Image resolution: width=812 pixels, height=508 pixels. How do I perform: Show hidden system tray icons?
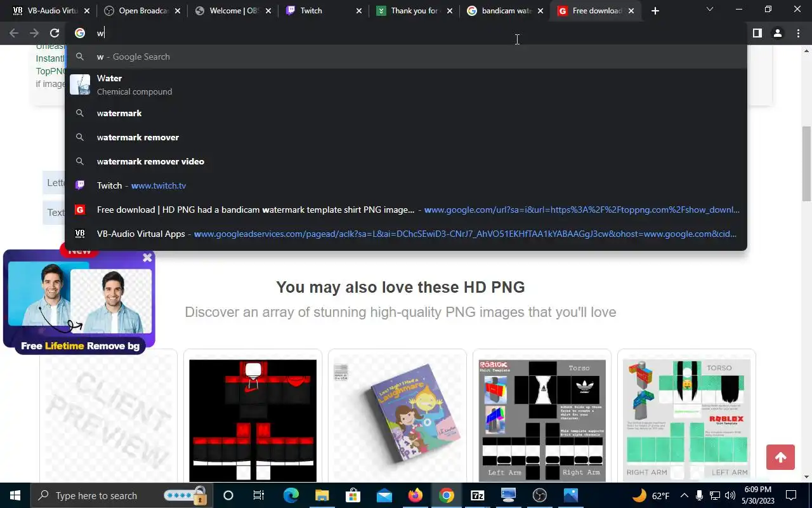684,495
